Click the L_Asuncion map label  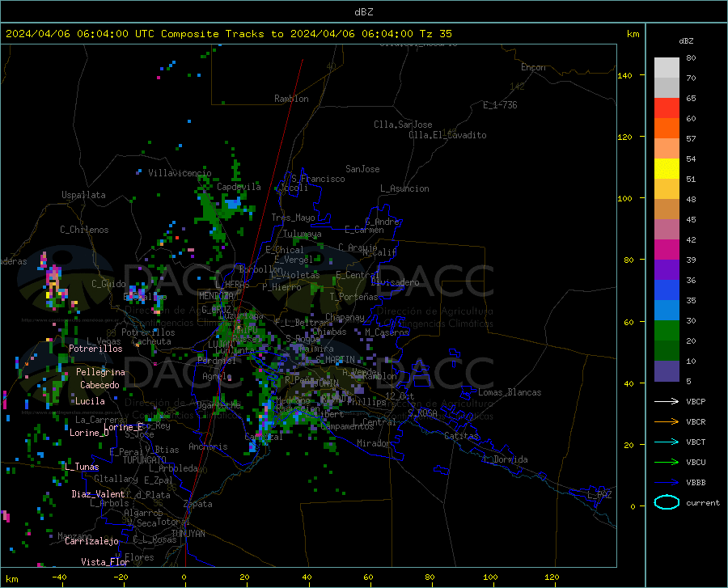tap(405, 189)
